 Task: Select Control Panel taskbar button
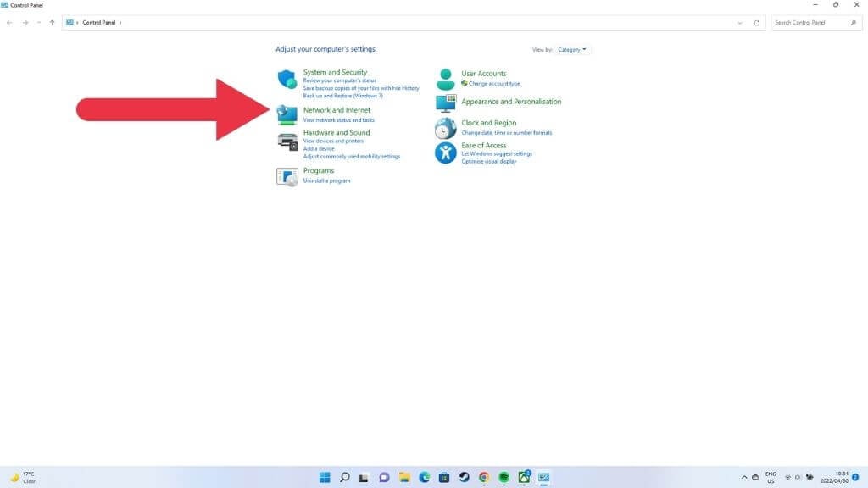click(x=543, y=477)
